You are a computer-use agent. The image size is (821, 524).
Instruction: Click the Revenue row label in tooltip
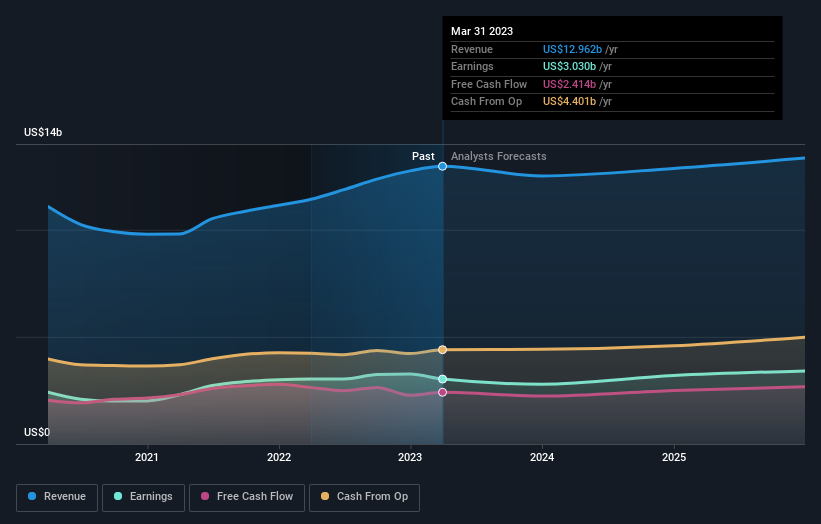(x=472, y=49)
